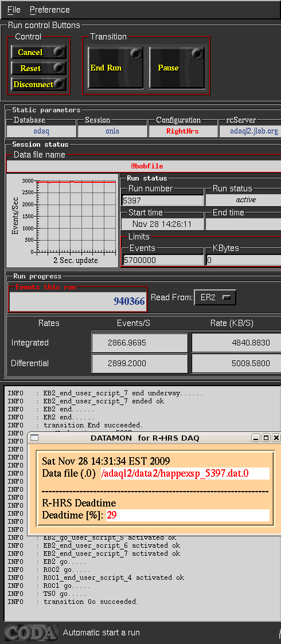Click the Cancel control button
Viewport: 281px width, 644px height.
tap(38, 52)
